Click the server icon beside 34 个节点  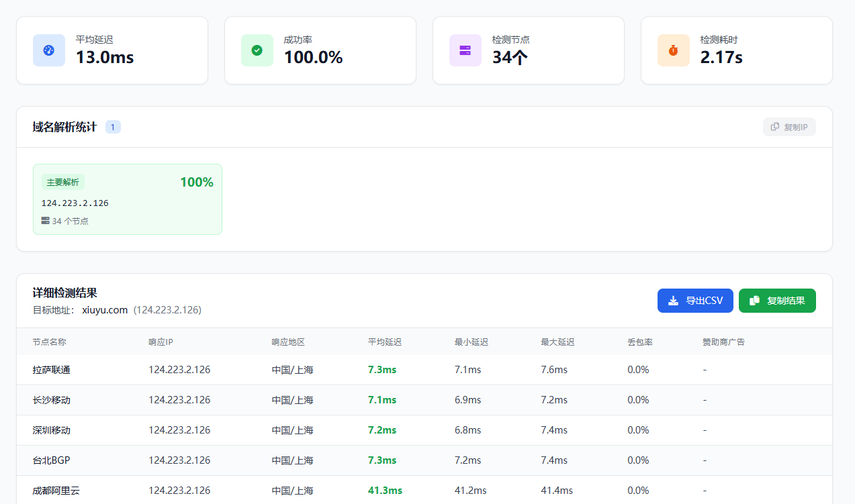click(45, 221)
